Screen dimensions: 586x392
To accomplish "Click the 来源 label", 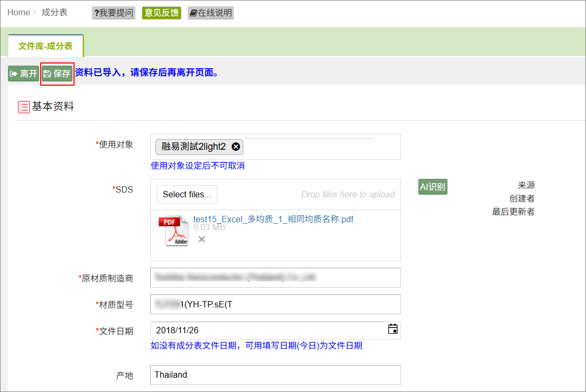I will pos(526,185).
